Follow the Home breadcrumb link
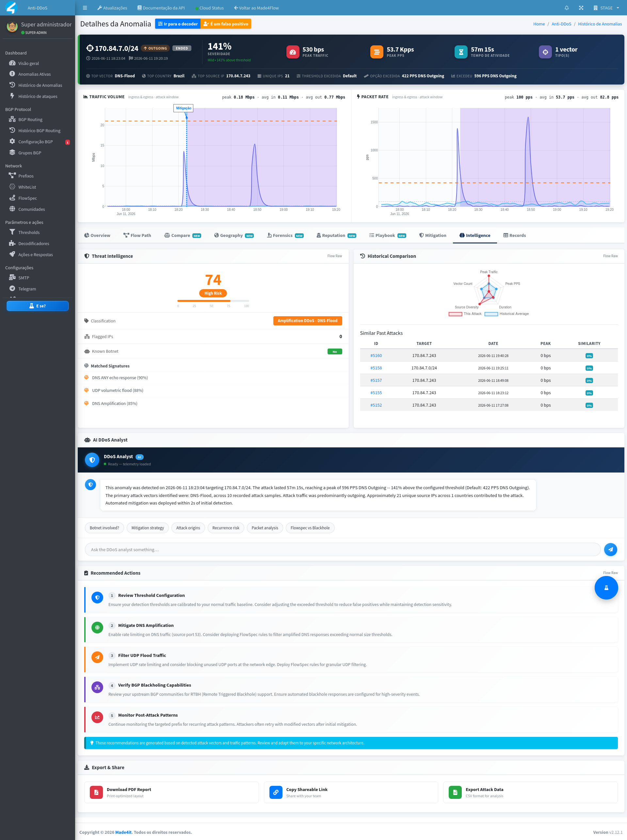This screenshot has width=627, height=840. click(x=539, y=24)
